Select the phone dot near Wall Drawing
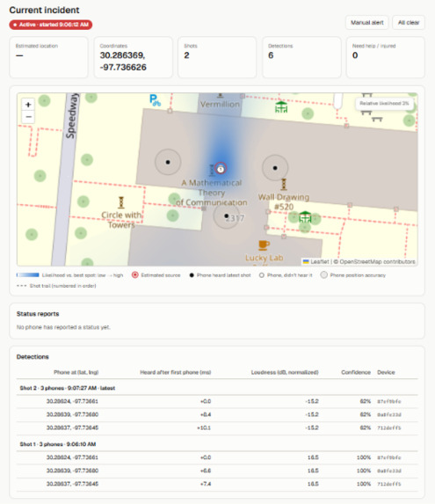Viewport: 435px width, 504px height. pos(275,168)
